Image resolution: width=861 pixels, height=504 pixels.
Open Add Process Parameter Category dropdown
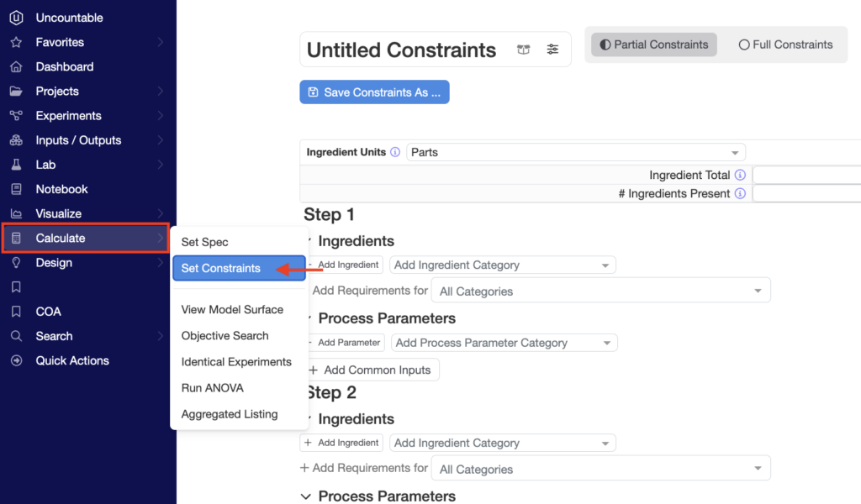click(x=504, y=343)
